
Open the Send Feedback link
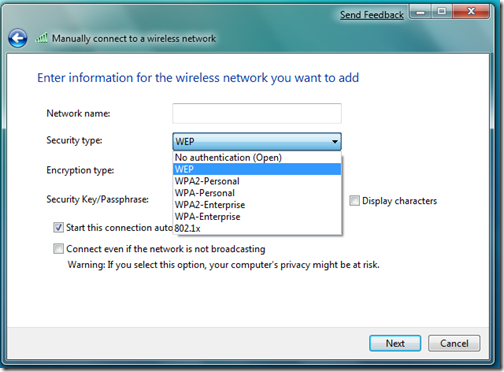pyautogui.click(x=372, y=15)
